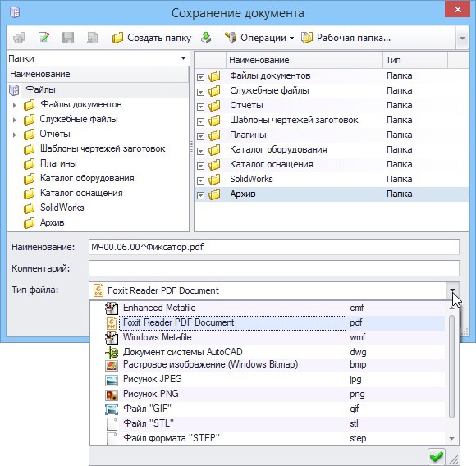Click the edit document toolbar icon

[x=43, y=38]
